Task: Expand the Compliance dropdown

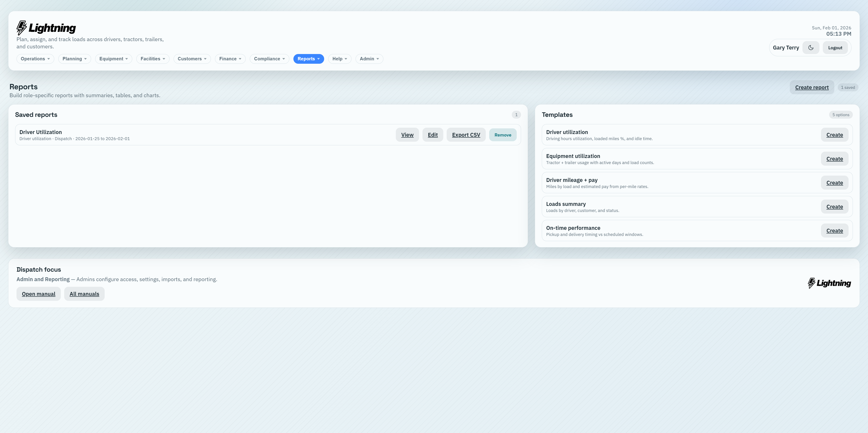Action: 269,59
